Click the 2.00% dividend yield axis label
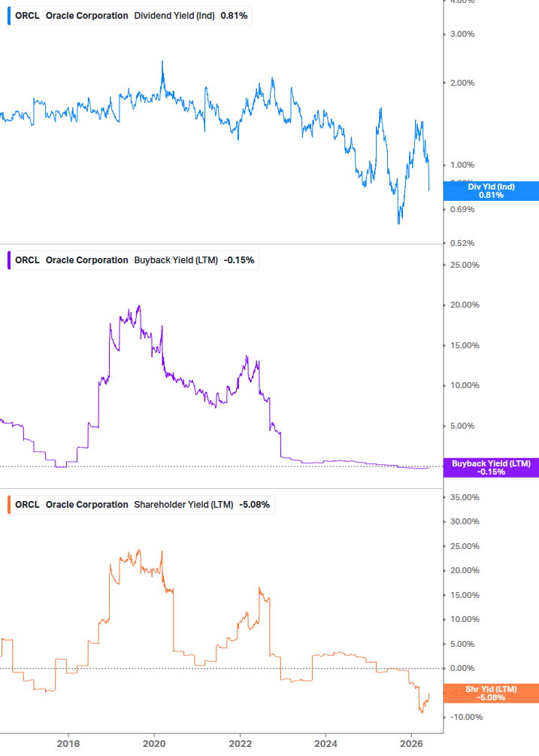The image size is (539, 756). coord(462,83)
